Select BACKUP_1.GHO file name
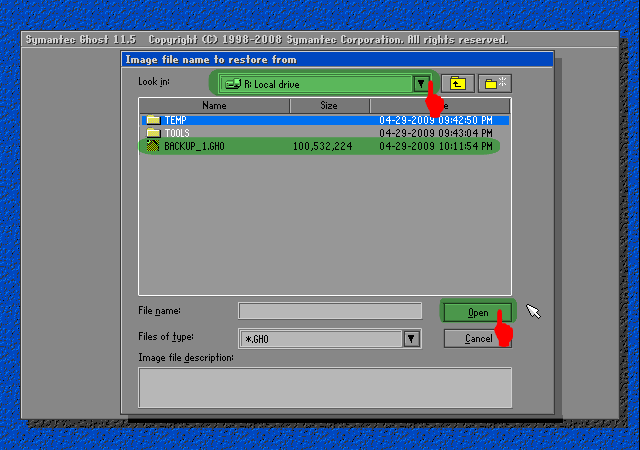The width and height of the screenshot is (640, 450). pos(194,147)
